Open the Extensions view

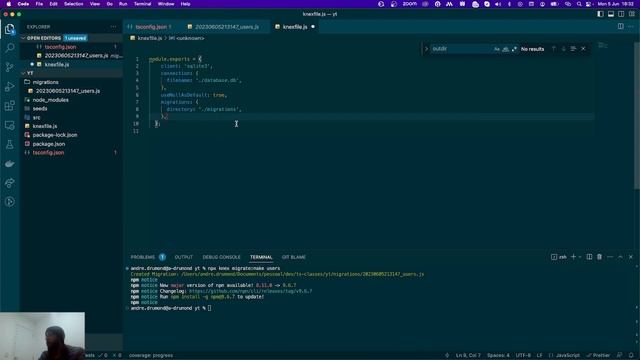click(9, 106)
